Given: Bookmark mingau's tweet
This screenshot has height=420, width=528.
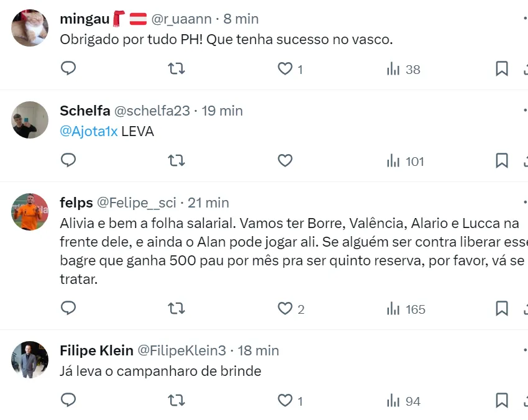Looking at the screenshot, I should click(x=501, y=68).
